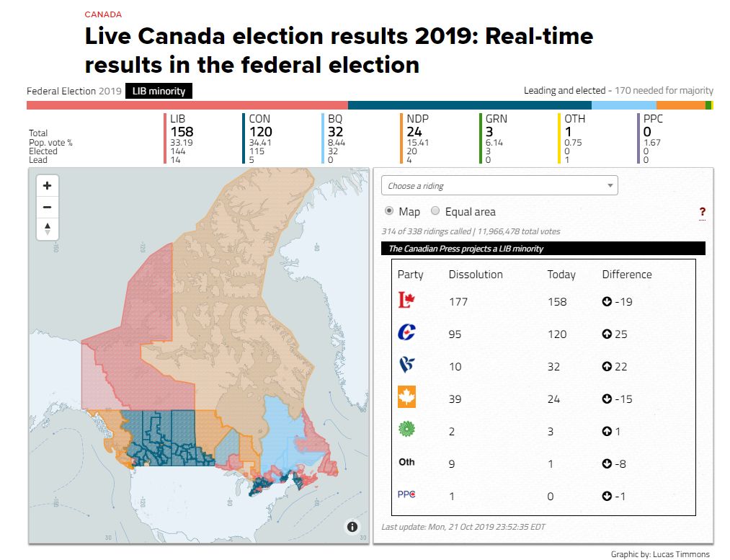Click the red Liberal segment of seat bar
This screenshot has height=560, width=730.
(187, 106)
